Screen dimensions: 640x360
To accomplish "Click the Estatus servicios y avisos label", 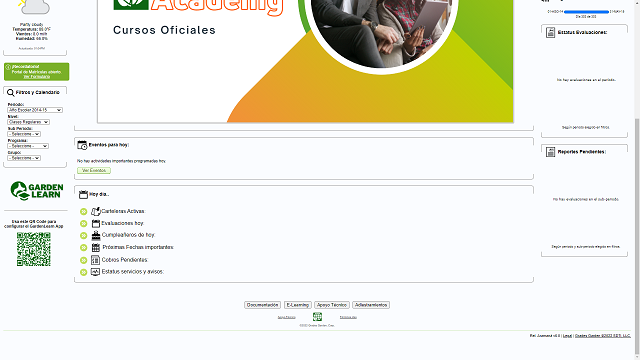I will pyautogui.click(x=133, y=272).
